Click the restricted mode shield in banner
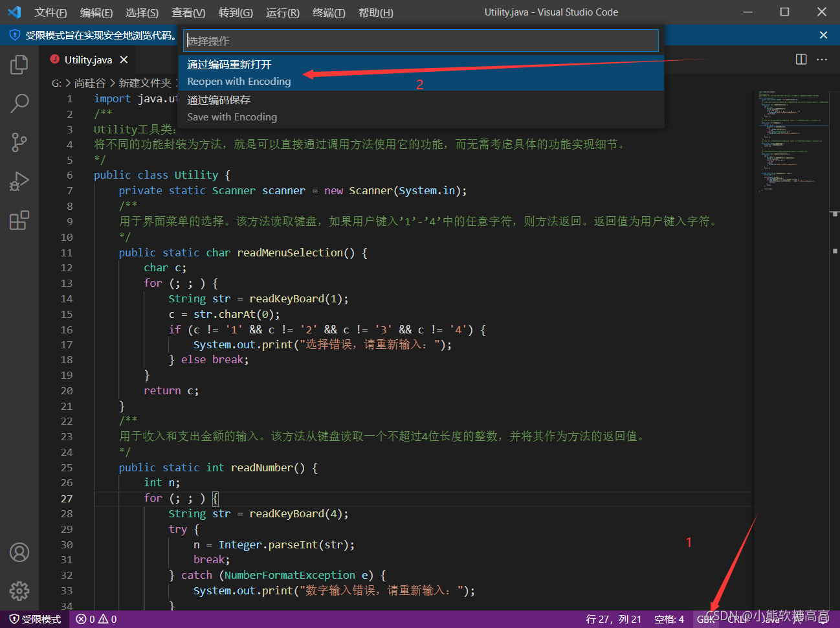Image resolution: width=840 pixels, height=628 pixels. coord(15,35)
